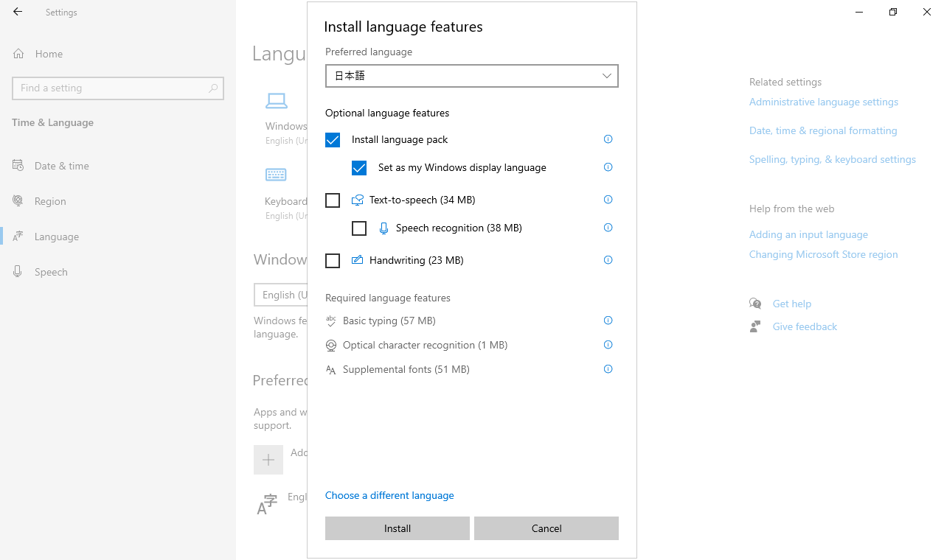
Task: Click the Supplemental fonts (51 MB) text
Action: pyautogui.click(x=406, y=369)
